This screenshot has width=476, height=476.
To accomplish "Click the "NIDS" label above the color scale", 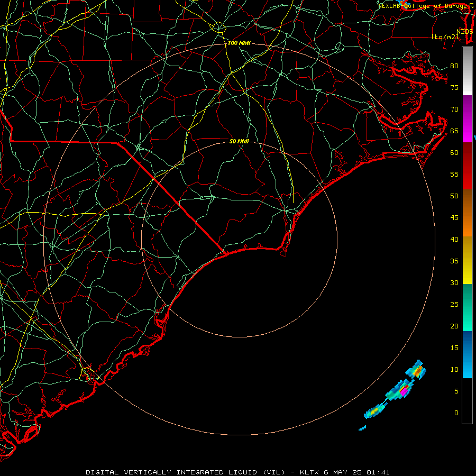I will 464,32.
